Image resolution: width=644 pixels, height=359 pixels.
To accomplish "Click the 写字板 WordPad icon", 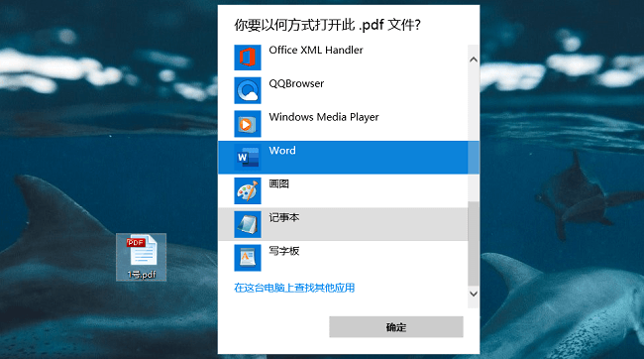I will click(248, 258).
